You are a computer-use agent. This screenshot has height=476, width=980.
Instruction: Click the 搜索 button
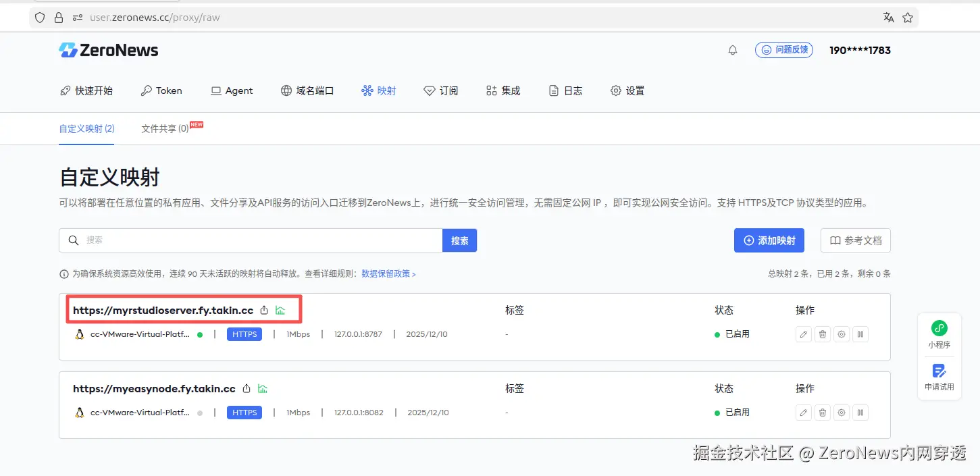point(460,240)
